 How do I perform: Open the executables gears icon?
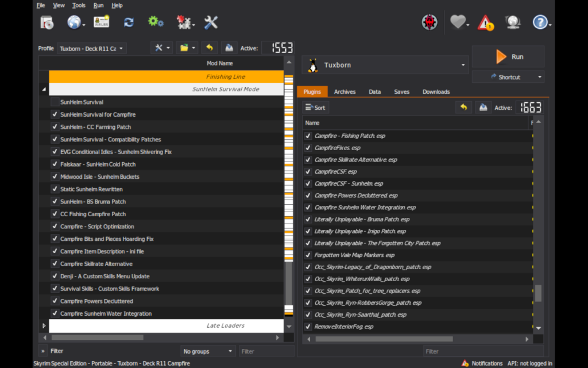156,22
